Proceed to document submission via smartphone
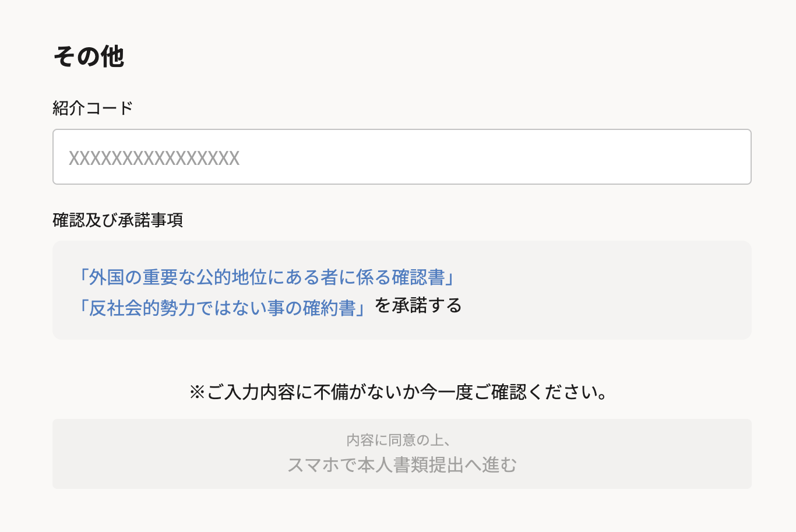The image size is (796, 532). (x=402, y=464)
